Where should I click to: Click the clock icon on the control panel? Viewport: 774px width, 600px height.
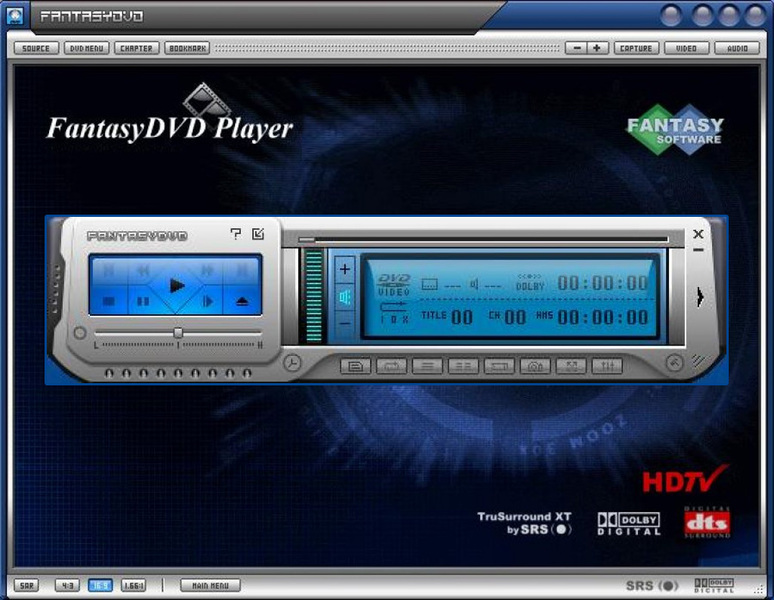(x=292, y=363)
